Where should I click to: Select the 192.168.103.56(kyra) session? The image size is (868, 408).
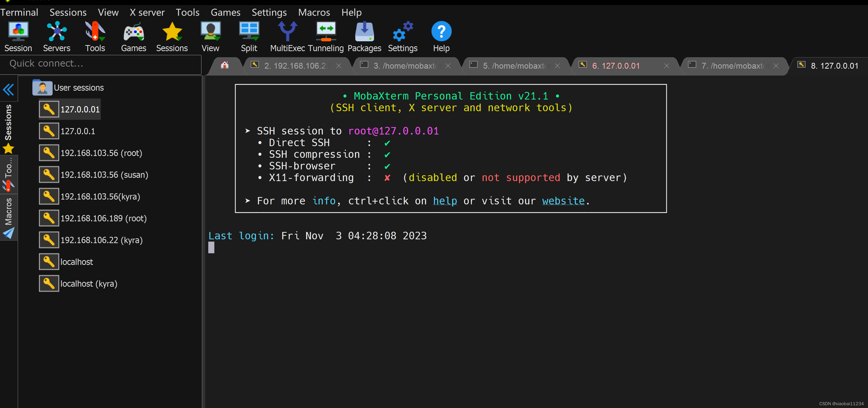point(90,197)
